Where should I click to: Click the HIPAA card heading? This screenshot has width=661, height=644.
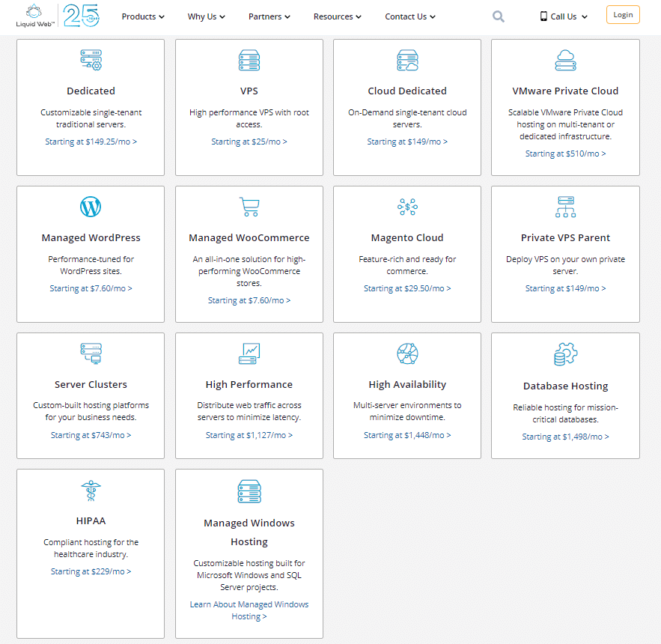[91, 521]
